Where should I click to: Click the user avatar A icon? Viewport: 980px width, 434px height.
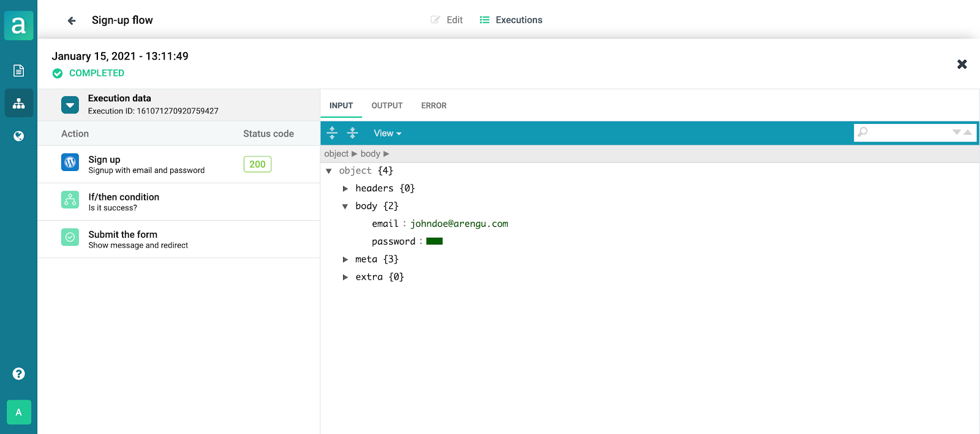point(18,412)
